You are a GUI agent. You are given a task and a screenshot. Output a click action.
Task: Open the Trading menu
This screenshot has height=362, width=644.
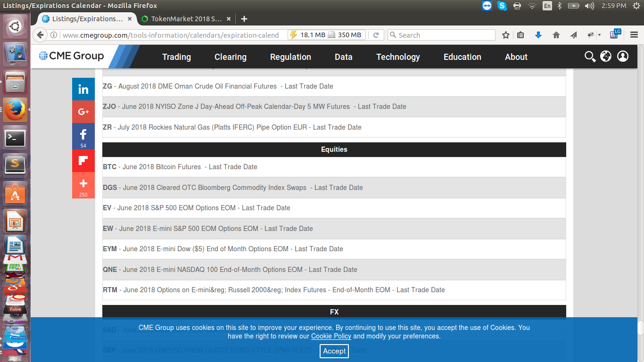[x=176, y=57]
